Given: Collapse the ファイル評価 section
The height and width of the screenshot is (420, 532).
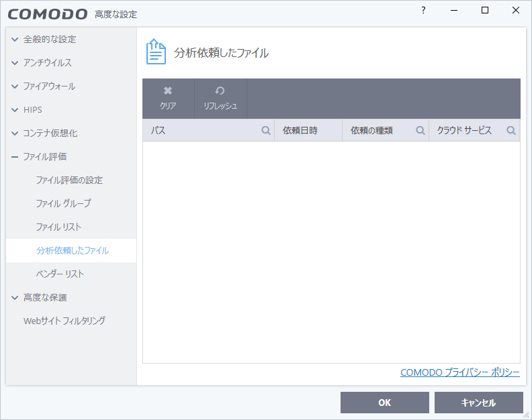Looking at the screenshot, I should [15, 157].
